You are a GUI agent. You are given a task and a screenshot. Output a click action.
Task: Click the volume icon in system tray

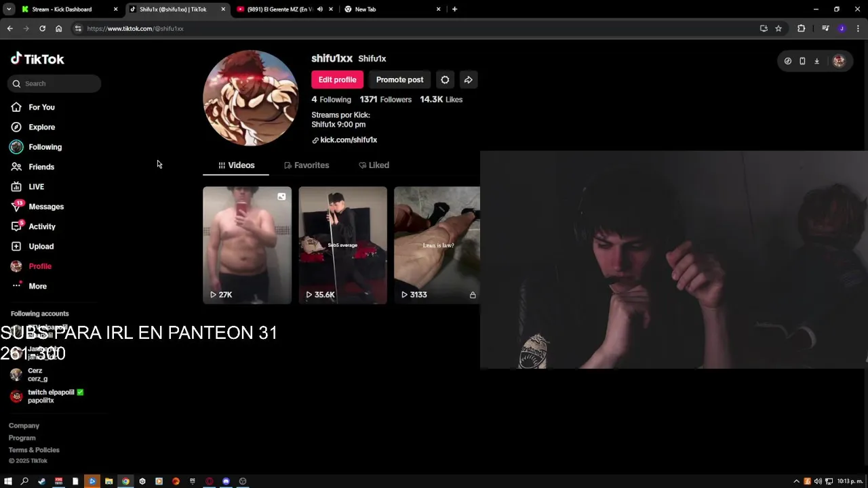pyautogui.click(x=818, y=481)
